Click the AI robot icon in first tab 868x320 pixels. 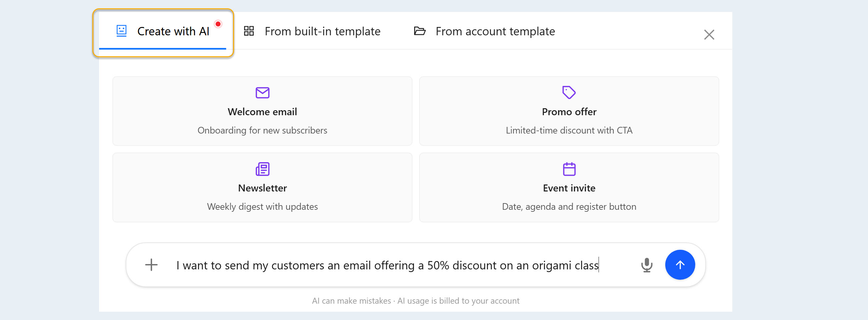[x=121, y=31]
